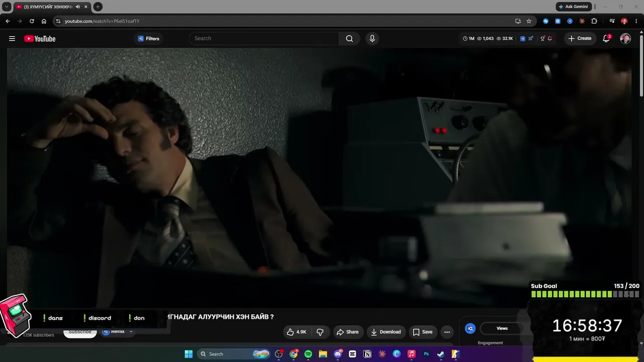Click the magnifier search submit button
Screen dimensions: 644x362
(350, 38)
